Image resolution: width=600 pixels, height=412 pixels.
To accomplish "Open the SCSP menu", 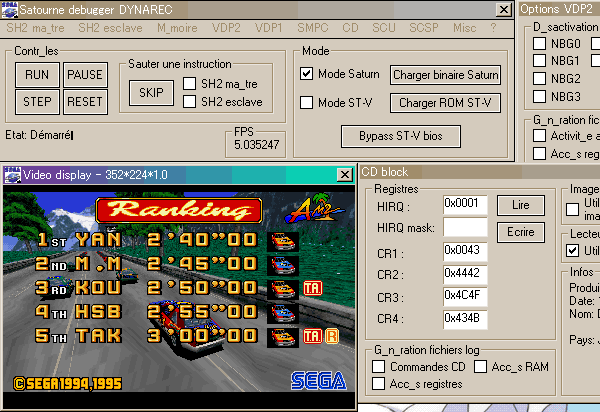I will pos(424,28).
